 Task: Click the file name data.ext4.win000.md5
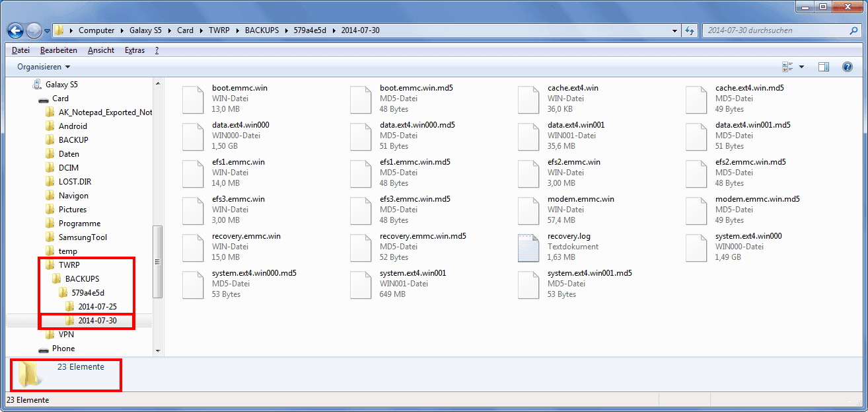tap(417, 125)
